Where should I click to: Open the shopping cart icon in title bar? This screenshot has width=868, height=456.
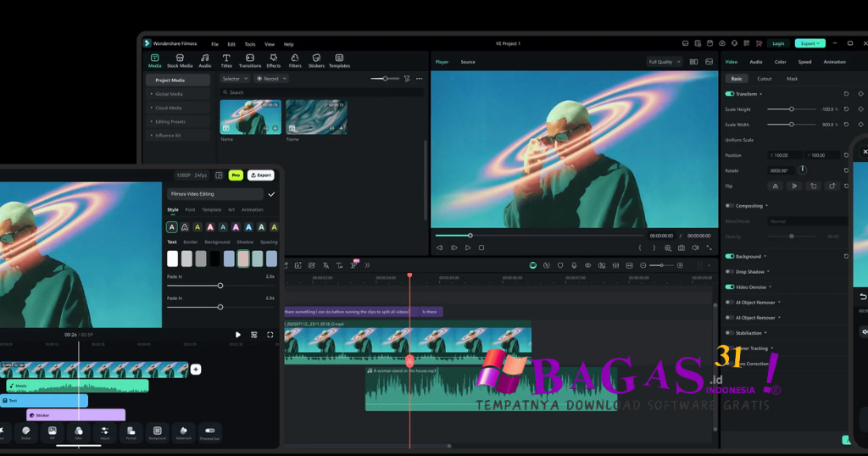click(759, 43)
